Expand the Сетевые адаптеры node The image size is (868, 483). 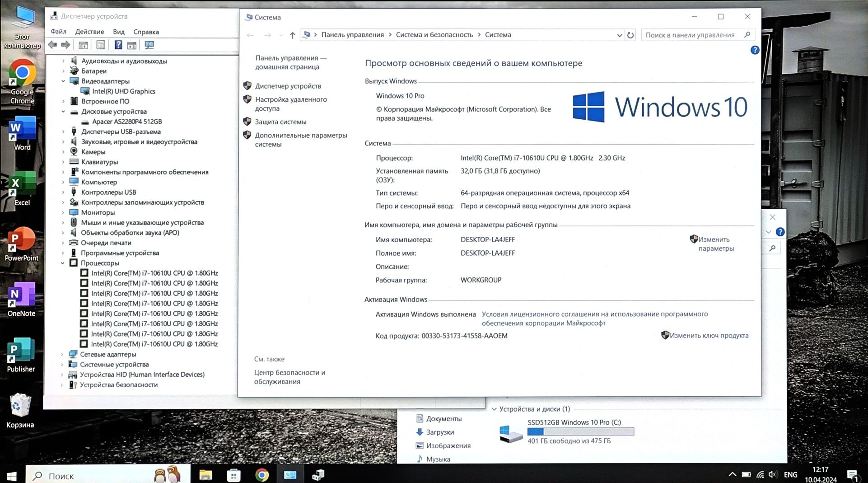pos(62,354)
